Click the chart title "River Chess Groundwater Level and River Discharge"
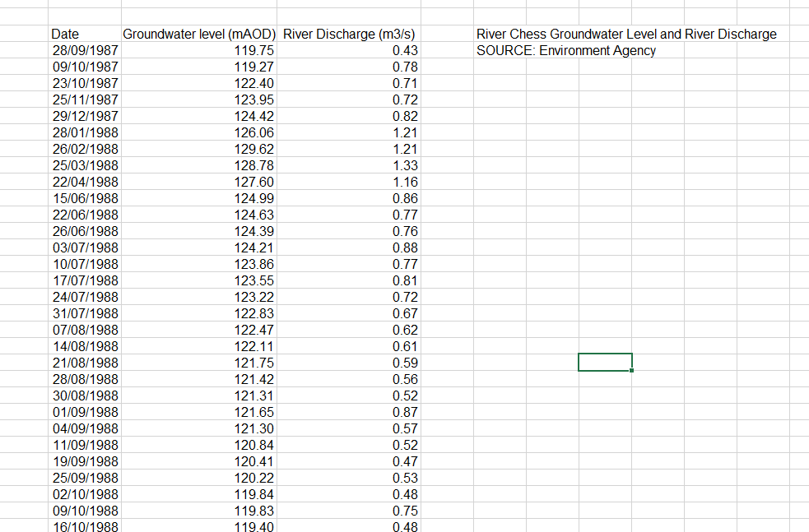Viewport: 809px width, 532px height. click(625, 34)
